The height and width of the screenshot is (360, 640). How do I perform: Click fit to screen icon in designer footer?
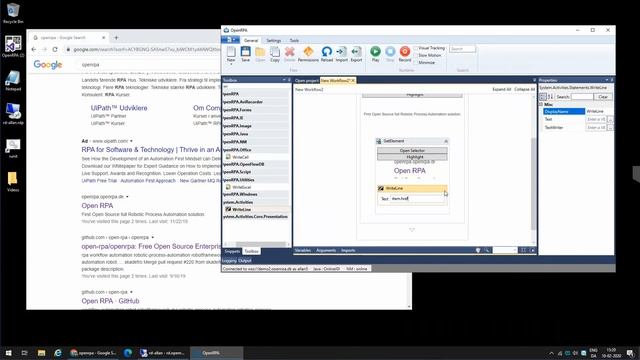(523, 250)
